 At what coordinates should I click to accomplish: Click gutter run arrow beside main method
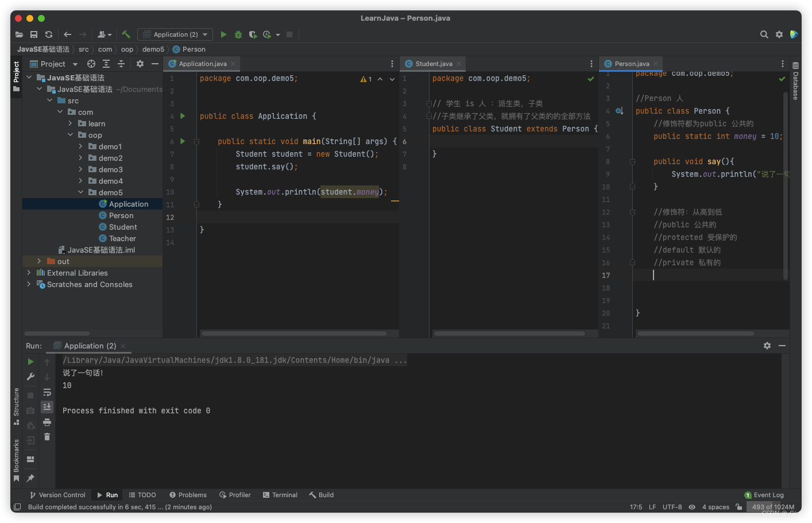[x=183, y=141]
